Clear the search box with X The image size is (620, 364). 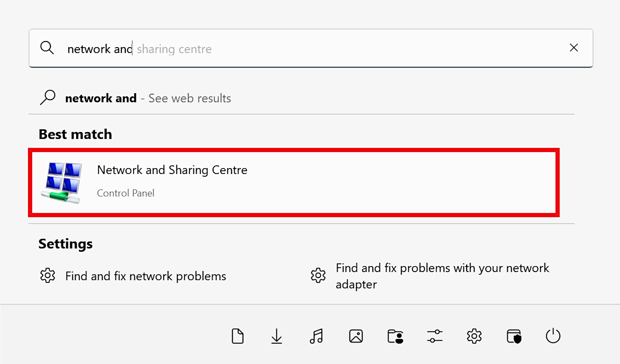click(574, 48)
